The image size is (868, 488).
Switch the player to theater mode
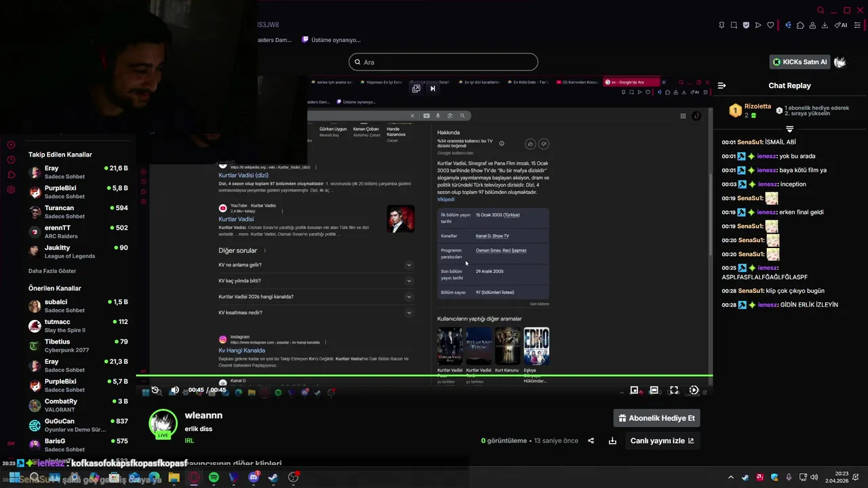point(654,390)
